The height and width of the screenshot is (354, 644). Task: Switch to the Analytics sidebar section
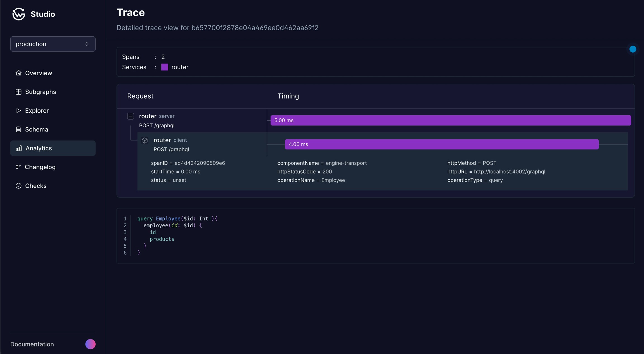click(39, 148)
